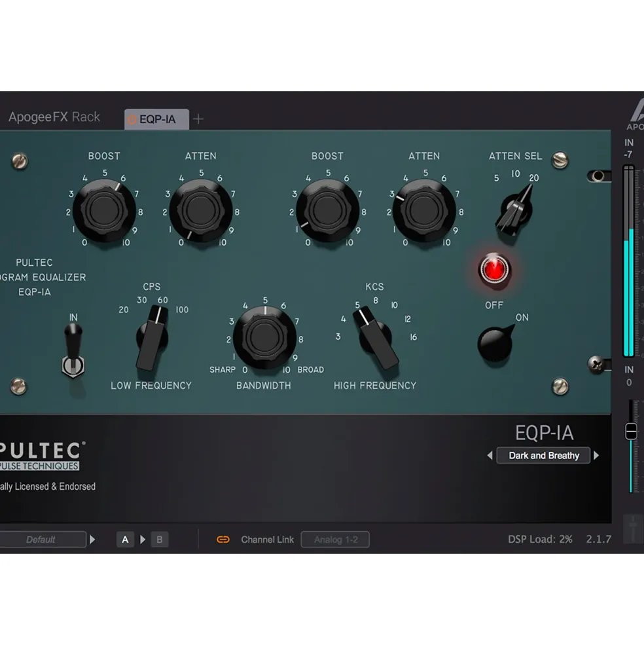This screenshot has width=644, height=645.
Task: Open the Analog 1-2 channel dropdown
Action: pos(335,540)
